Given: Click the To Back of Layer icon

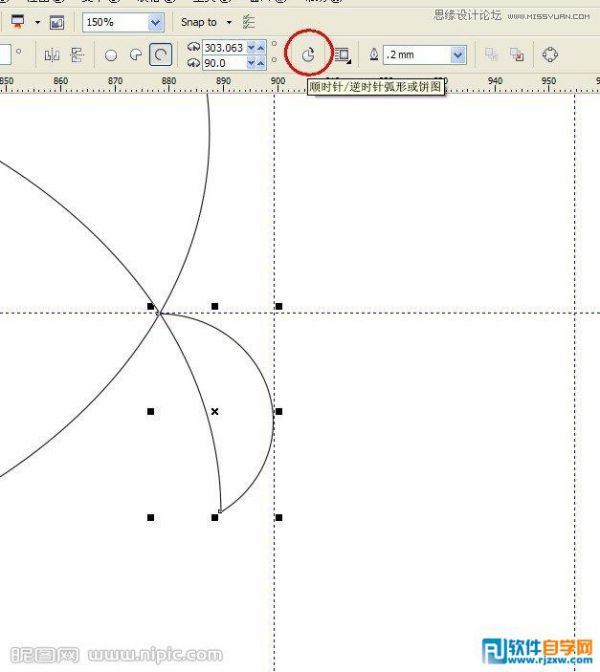Looking at the screenshot, I should click(516, 55).
